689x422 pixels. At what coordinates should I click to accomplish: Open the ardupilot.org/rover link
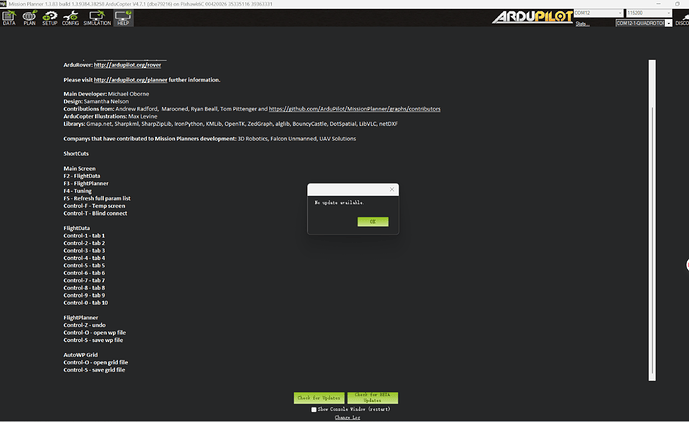(127, 65)
